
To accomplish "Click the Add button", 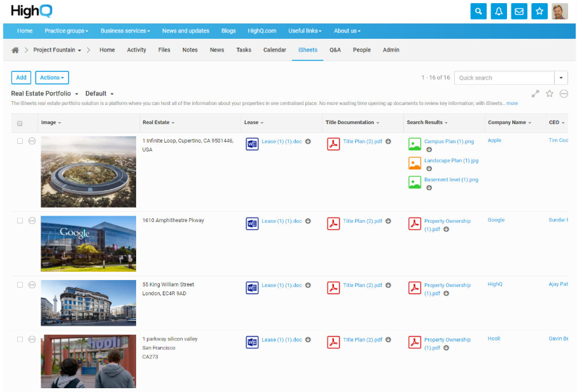I will (x=21, y=78).
